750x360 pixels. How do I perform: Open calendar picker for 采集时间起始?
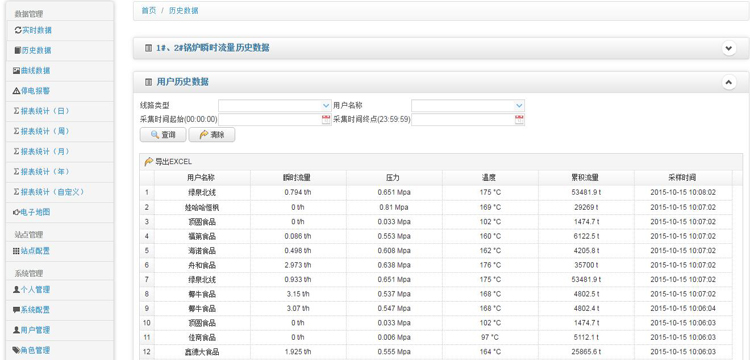[x=326, y=120]
